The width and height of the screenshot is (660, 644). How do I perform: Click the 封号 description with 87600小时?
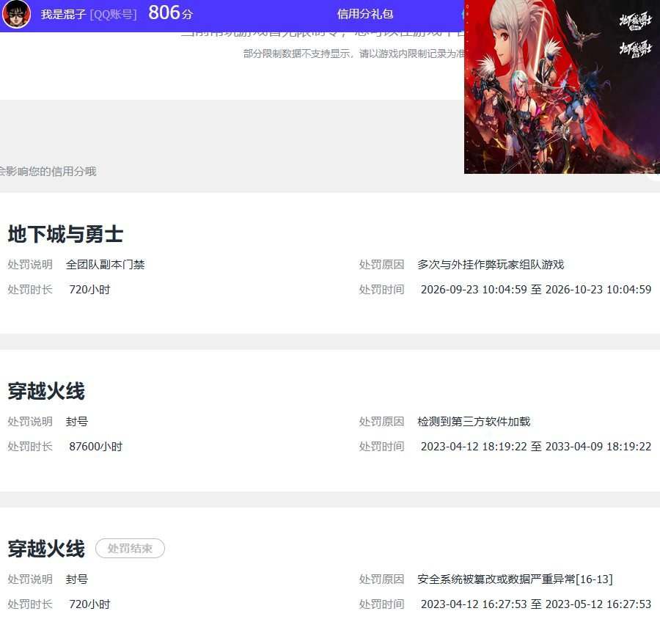tap(76, 422)
